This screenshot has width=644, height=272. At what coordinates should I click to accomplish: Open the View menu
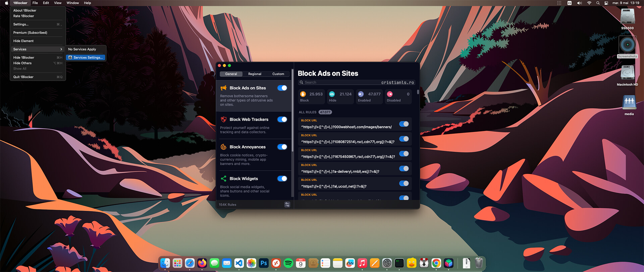click(x=58, y=3)
